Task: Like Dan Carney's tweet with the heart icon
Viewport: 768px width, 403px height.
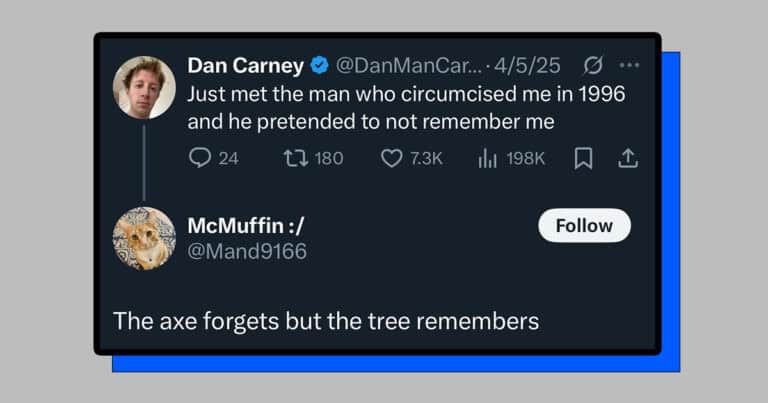Action: [392, 158]
